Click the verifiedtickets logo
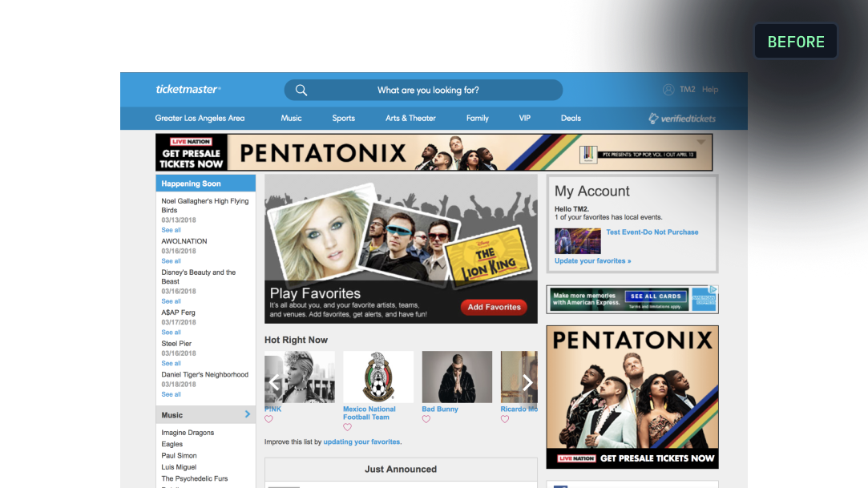This screenshot has height=488, width=868. tap(682, 119)
